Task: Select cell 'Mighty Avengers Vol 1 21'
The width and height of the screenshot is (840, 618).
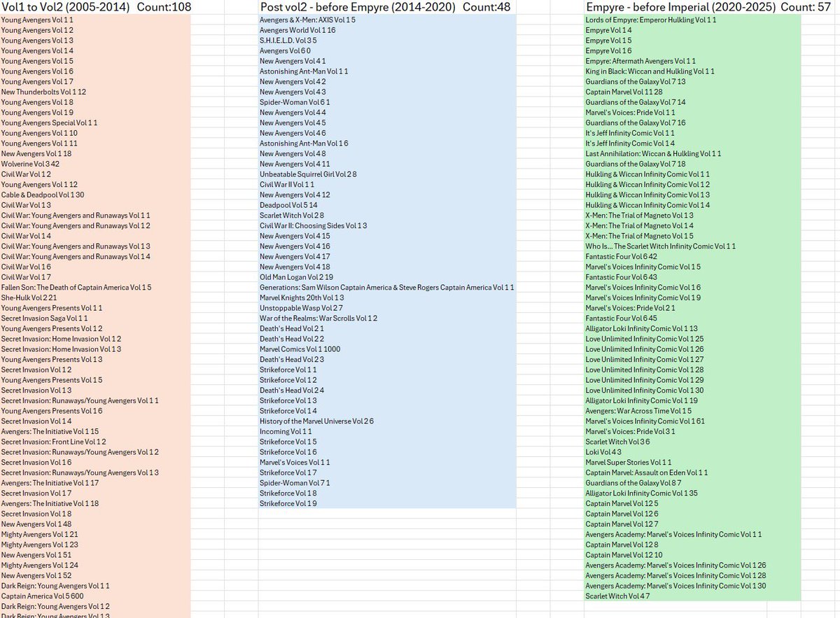Action: coord(95,534)
